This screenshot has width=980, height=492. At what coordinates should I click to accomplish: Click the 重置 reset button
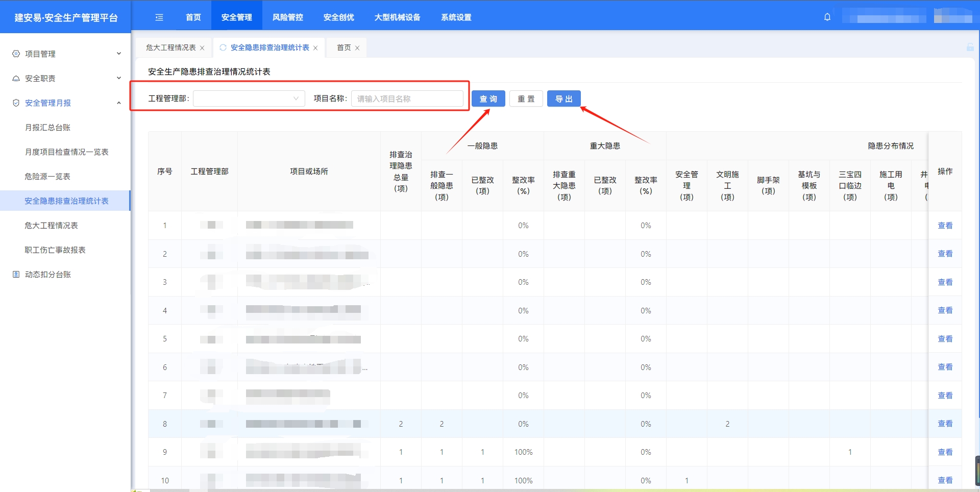[526, 99]
